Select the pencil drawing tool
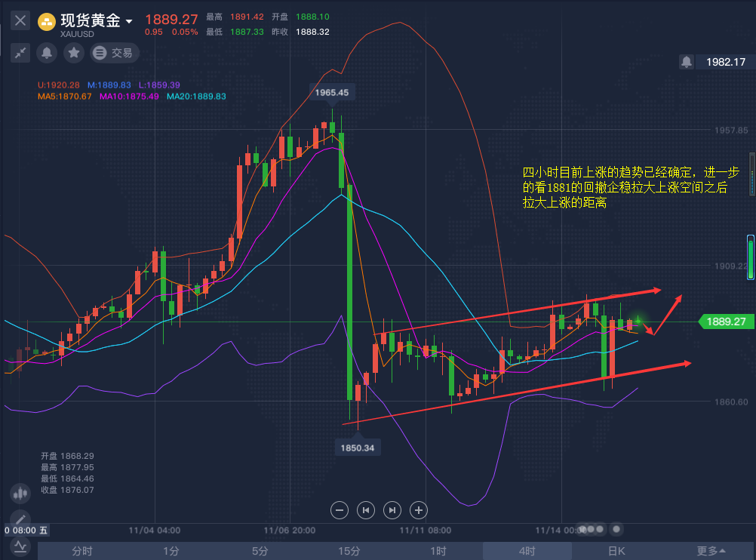The height and width of the screenshot is (560, 756). click(20, 519)
